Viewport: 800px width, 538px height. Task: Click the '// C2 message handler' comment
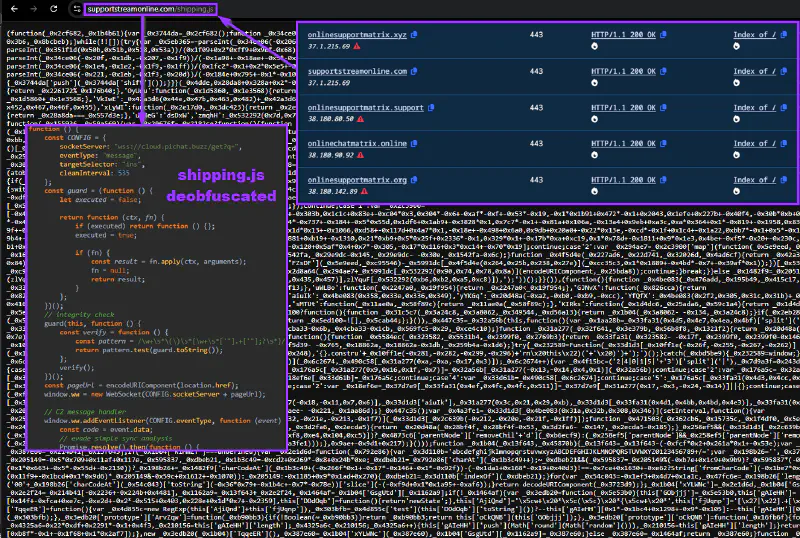[85, 411]
